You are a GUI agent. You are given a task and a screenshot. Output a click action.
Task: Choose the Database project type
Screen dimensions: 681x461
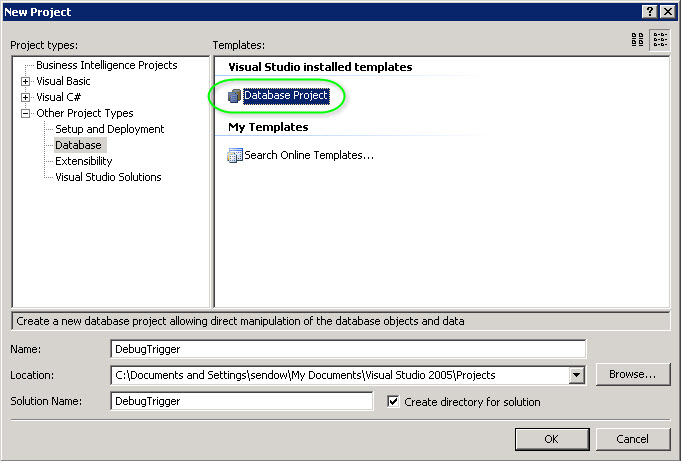coord(78,145)
